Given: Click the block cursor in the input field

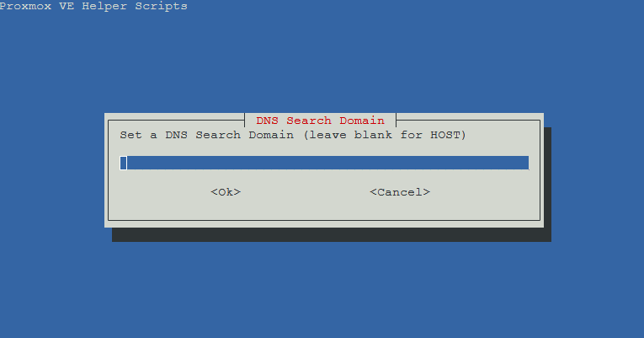Looking at the screenshot, I should click(123, 163).
